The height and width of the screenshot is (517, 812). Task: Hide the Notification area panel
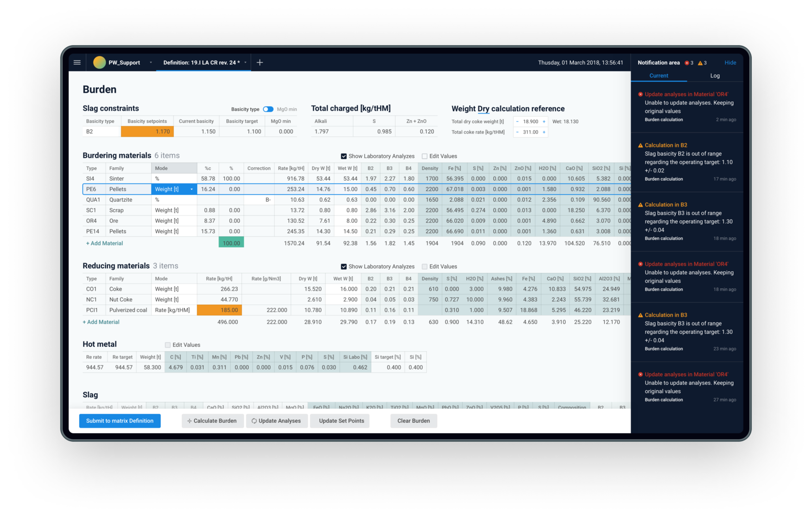pos(730,63)
